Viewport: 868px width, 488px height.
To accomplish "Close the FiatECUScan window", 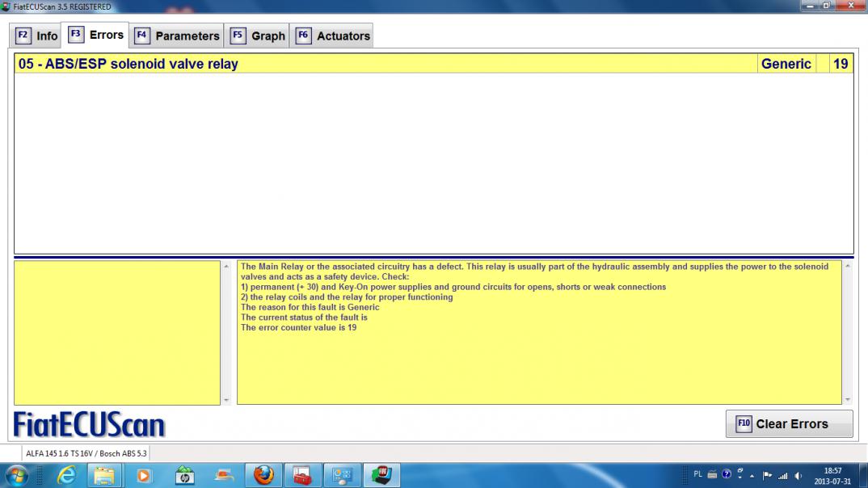I will (851, 6).
